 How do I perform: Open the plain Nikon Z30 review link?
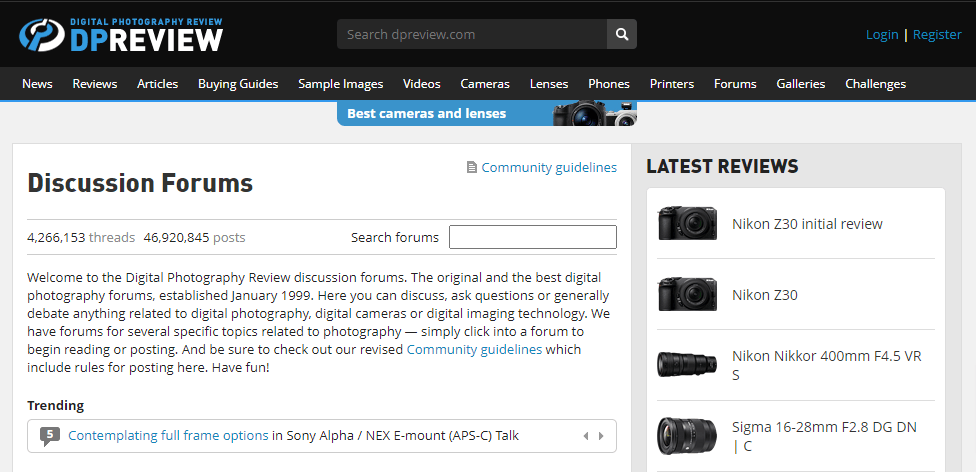coord(764,295)
